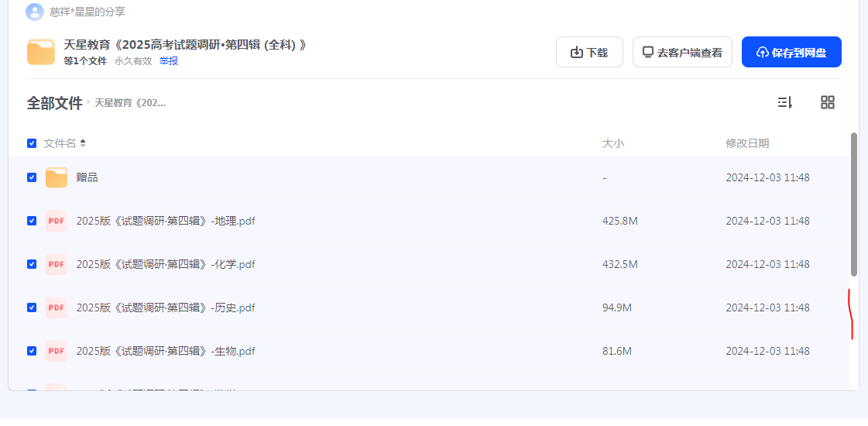Switch to grid view icon
868x426 pixels.
tap(828, 102)
